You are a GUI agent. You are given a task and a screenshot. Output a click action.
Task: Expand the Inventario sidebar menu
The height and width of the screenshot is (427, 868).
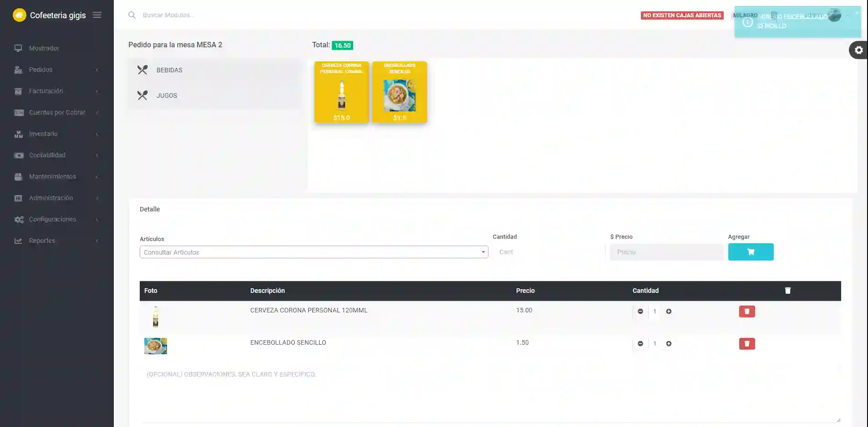[x=43, y=134]
